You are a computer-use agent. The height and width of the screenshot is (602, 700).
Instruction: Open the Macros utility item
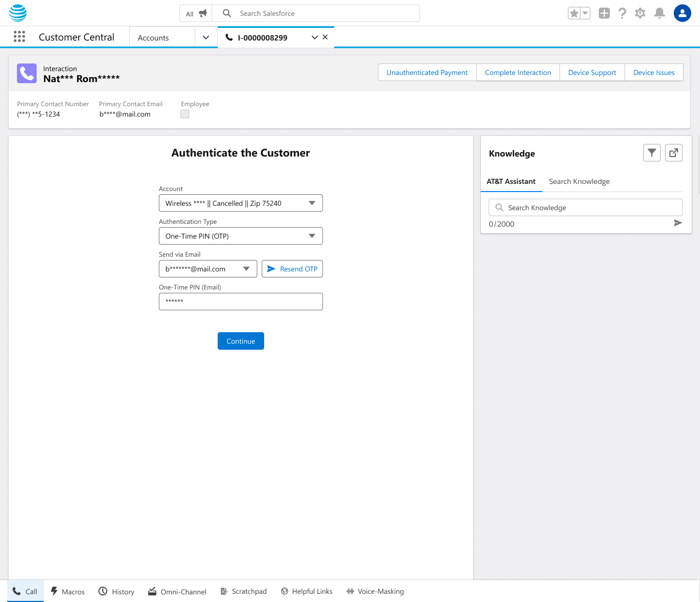(68, 591)
